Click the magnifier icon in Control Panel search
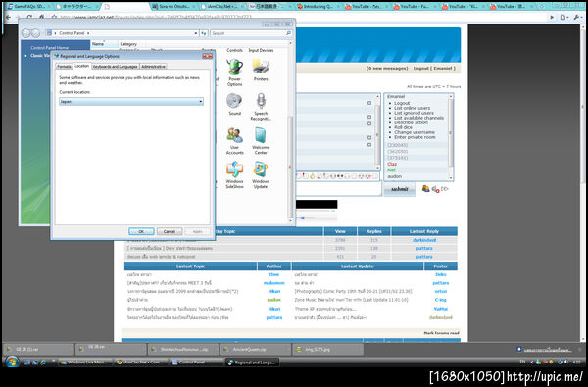 pos(288,33)
